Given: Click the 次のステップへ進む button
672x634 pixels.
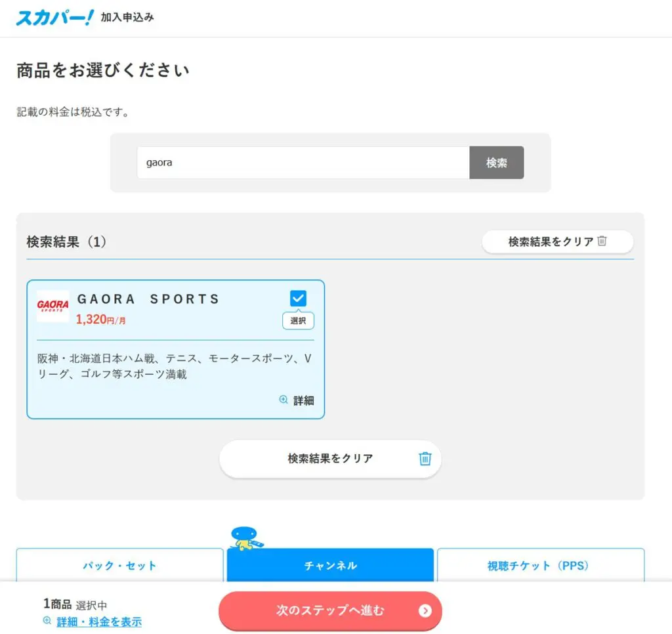Looking at the screenshot, I should (x=330, y=610).
